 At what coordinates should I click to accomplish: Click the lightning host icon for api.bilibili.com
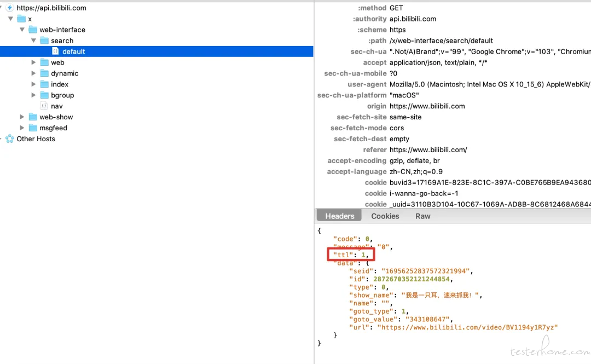[9, 8]
